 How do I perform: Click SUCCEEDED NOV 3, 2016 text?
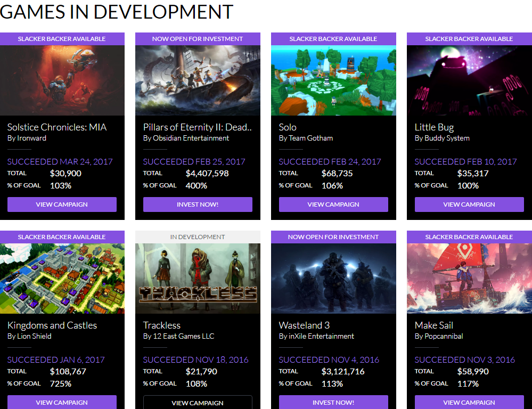(x=465, y=360)
